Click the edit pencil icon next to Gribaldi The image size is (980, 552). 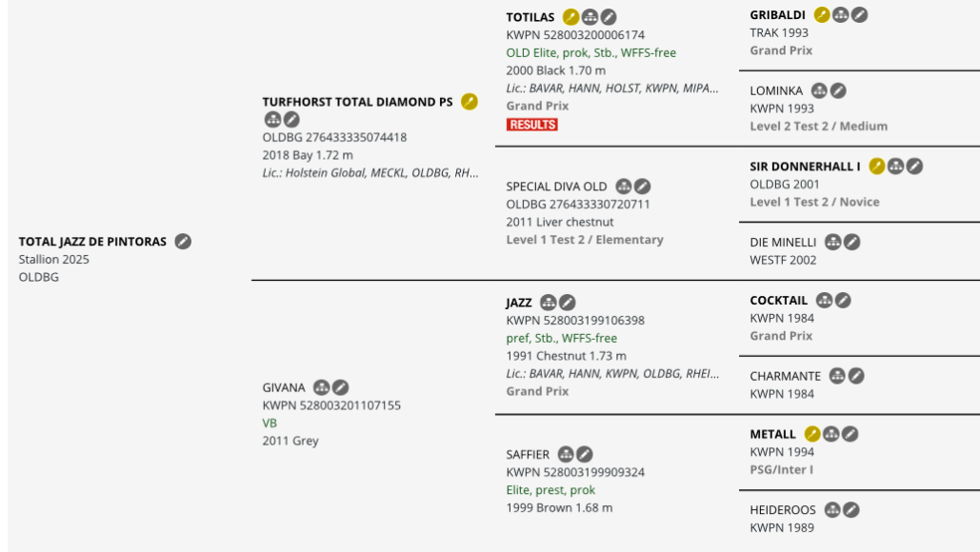(x=859, y=14)
